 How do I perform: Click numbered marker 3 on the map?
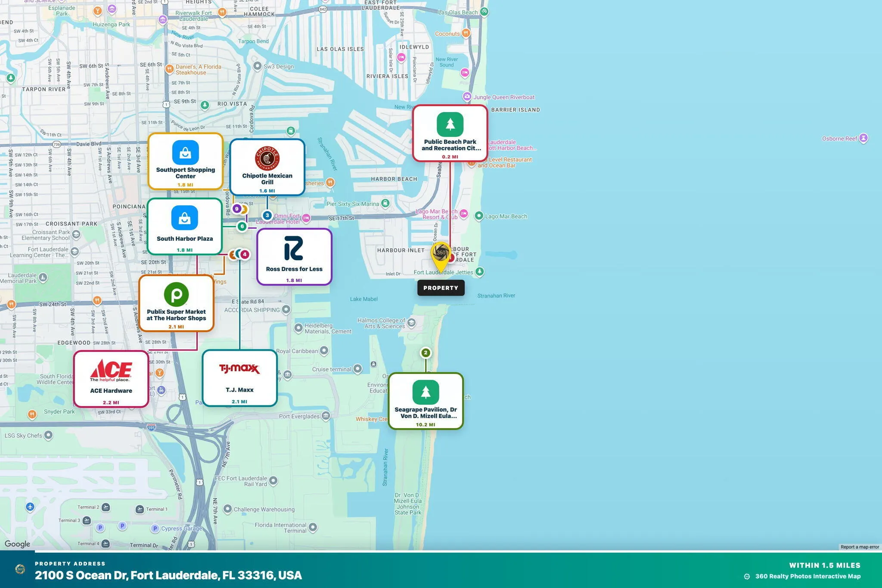[267, 215]
